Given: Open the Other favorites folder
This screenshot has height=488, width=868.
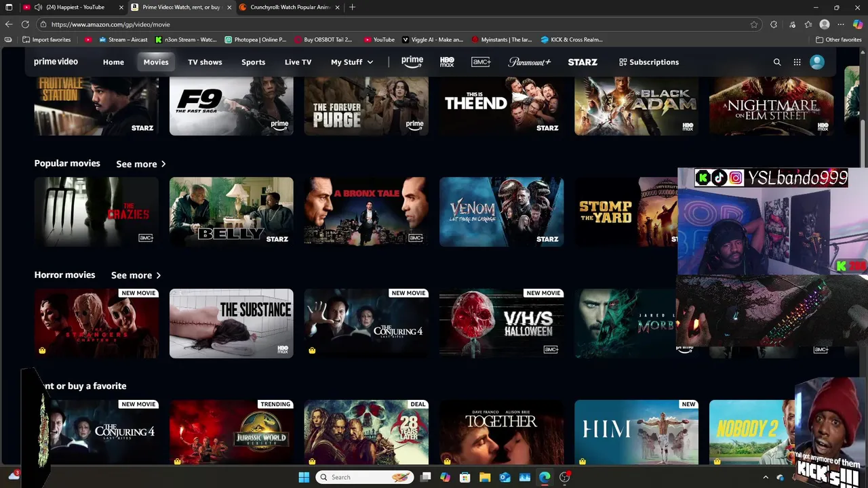Looking at the screenshot, I should [x=838, y=39].
